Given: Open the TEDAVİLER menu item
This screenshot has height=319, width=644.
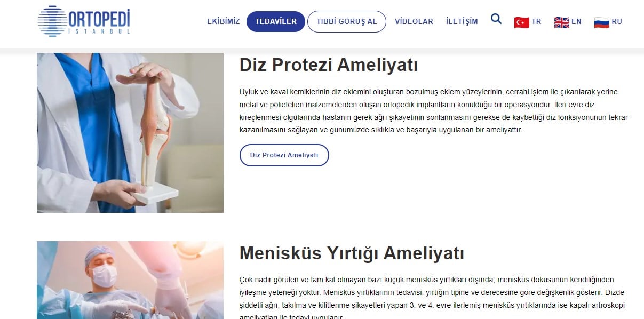Looking at the screenshot, I should click(x=276, y=21).
